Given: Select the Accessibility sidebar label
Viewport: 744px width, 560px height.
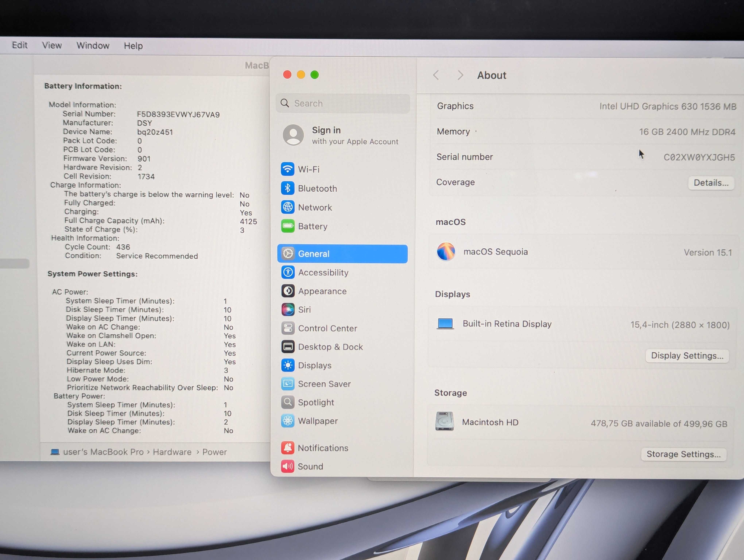Looking at the screenshot, I should pyautogui.click(x=323, y=272).
